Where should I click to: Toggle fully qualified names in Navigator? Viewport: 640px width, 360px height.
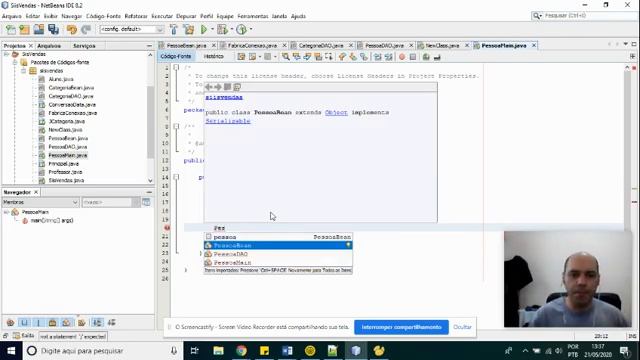(x=82, y=323)
